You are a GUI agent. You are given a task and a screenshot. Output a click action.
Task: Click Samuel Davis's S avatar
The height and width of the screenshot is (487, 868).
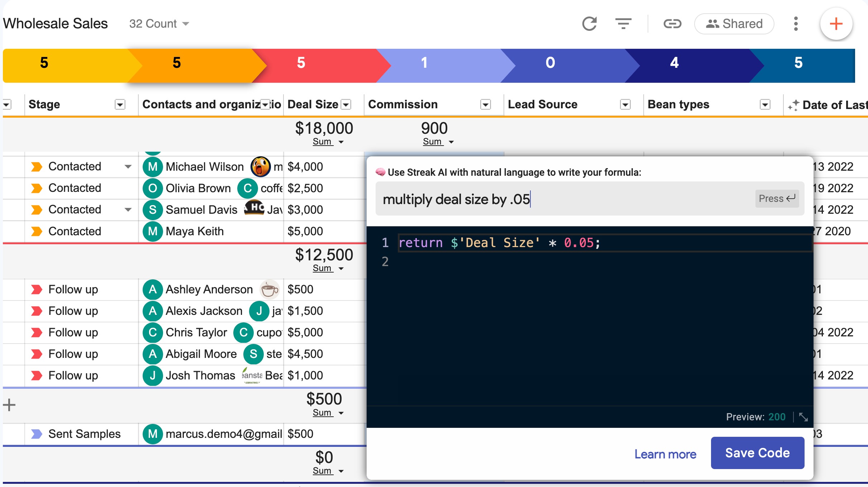click(x=153, y=210)
